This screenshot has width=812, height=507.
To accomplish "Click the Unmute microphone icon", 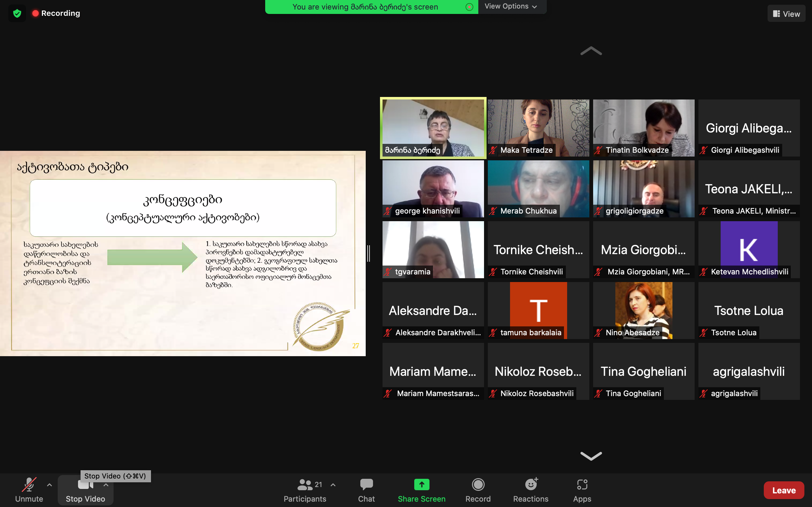I will click(29, 485).
